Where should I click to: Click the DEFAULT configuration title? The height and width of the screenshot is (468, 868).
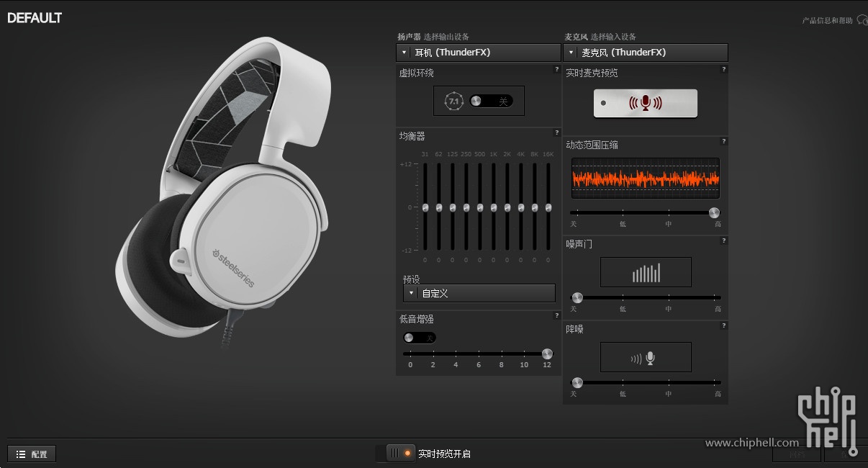(35, 18)
